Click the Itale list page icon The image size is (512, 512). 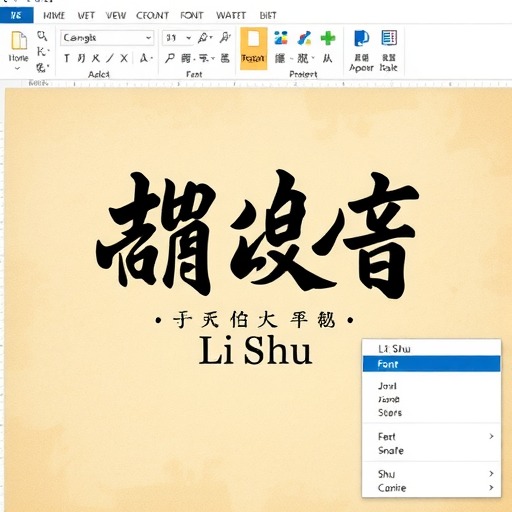pyautogui.click(x=389, y=38)
